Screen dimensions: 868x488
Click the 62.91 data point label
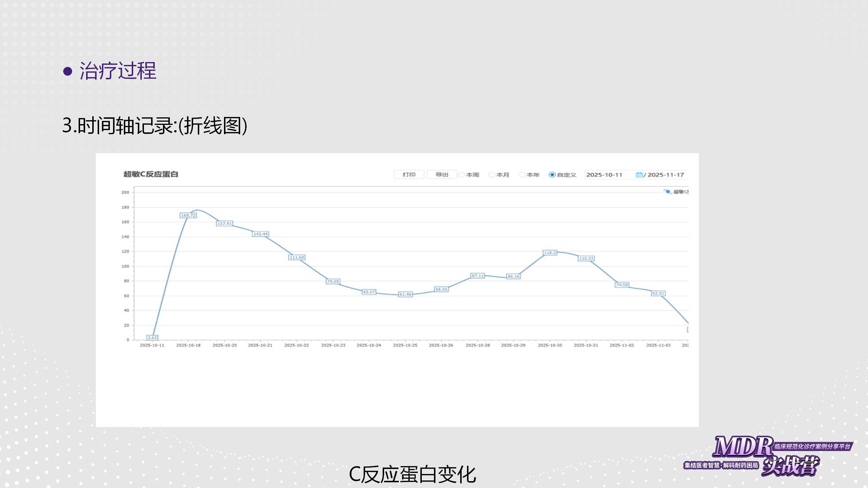click(658, 293)
